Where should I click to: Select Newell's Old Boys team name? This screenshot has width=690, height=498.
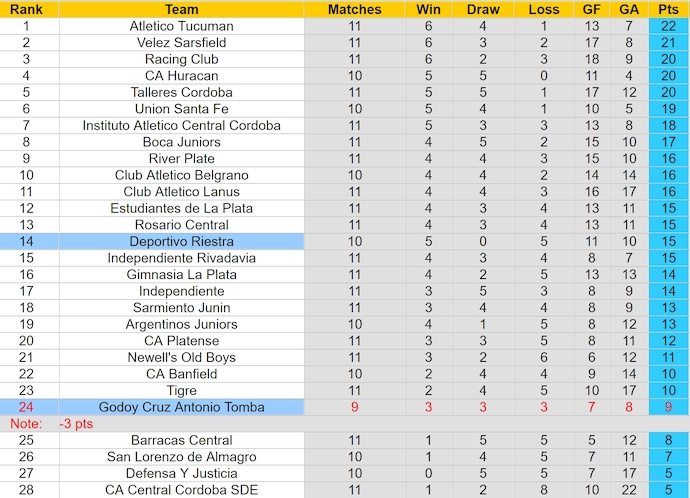182,357
